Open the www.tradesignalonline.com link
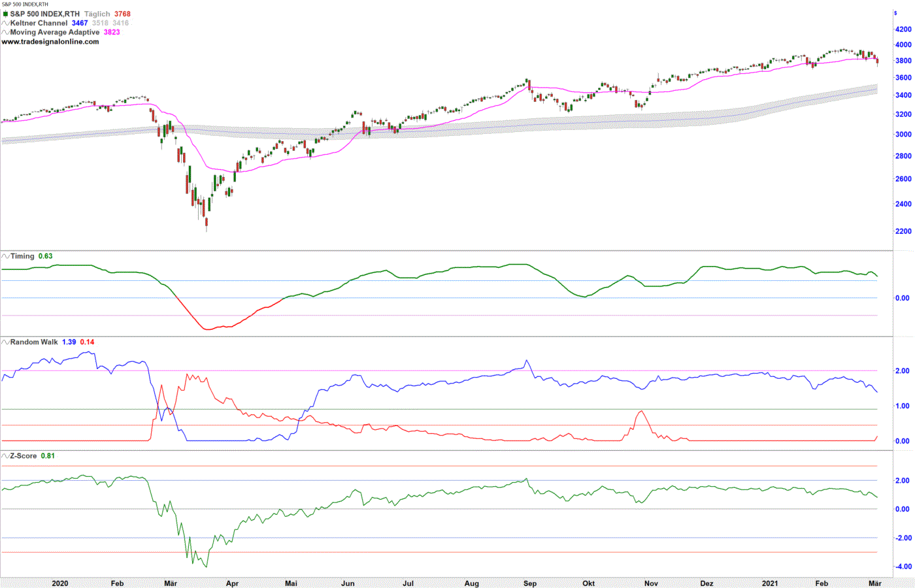Image resolution: width=915 pixels, height=588 pixels. (x=50, y=41)
